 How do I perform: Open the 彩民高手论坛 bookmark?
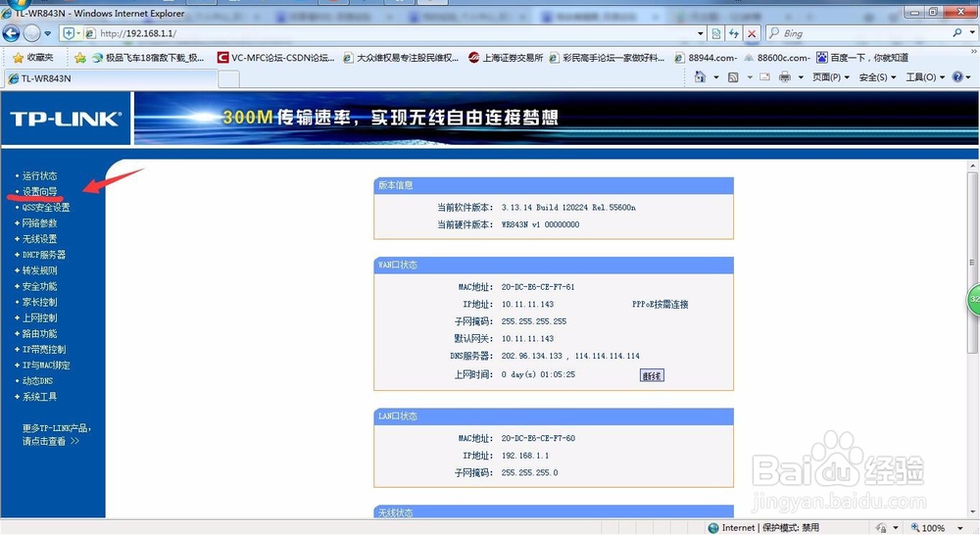(x=607, y=58)
